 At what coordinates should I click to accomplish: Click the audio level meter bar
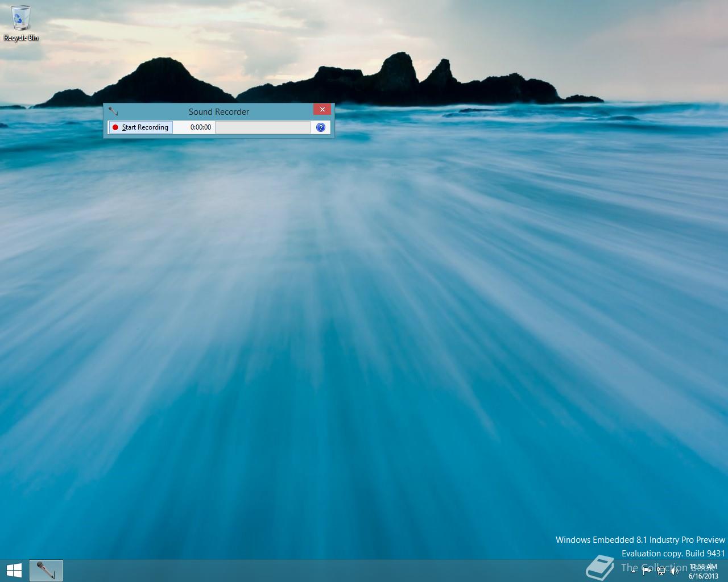coord(263,127)
